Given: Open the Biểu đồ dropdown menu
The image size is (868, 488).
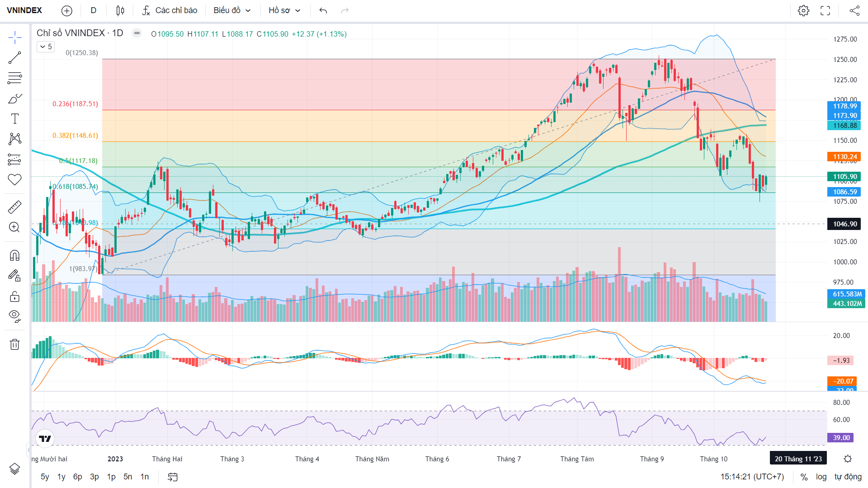Looking at the screenshot, I should tap(232, 10).
